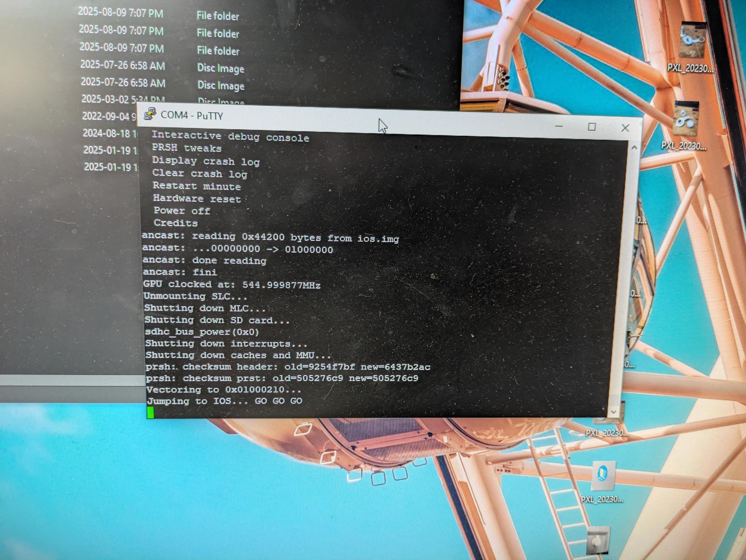This screenshot has width=746, height=560.
Task: Open the PuTTY system menu icon
Action: pyautogui.click(x=150, y=114)
